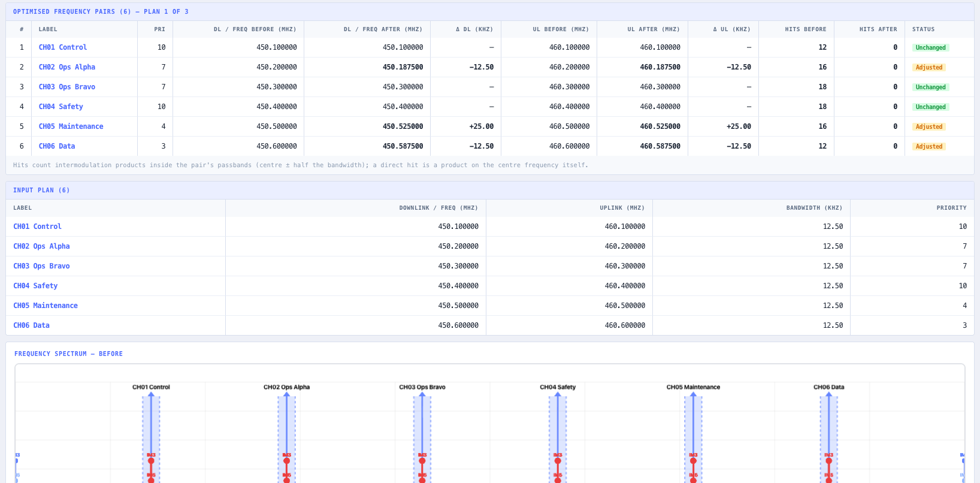Viewport: 980px width, 483px height.
Task: Click the red IM3 marker on the CH04 Safety carrier
Action: click(558, 461)
